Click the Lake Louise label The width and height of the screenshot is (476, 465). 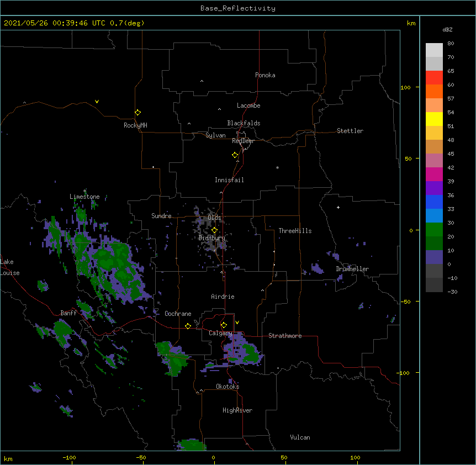coord(10,267)
